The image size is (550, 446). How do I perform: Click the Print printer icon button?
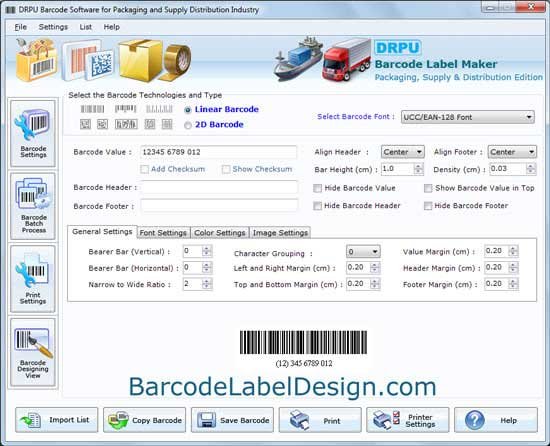pyautogui.click(x=320, y=420)
